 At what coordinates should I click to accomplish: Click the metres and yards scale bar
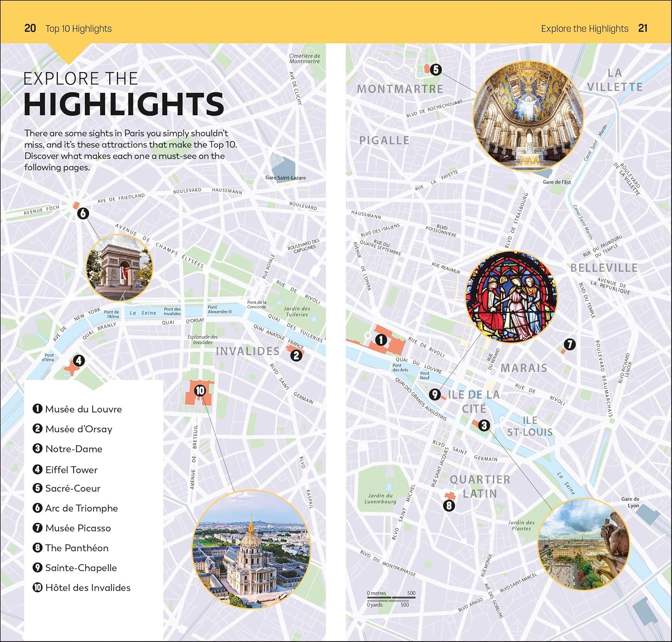click(391, 599)
